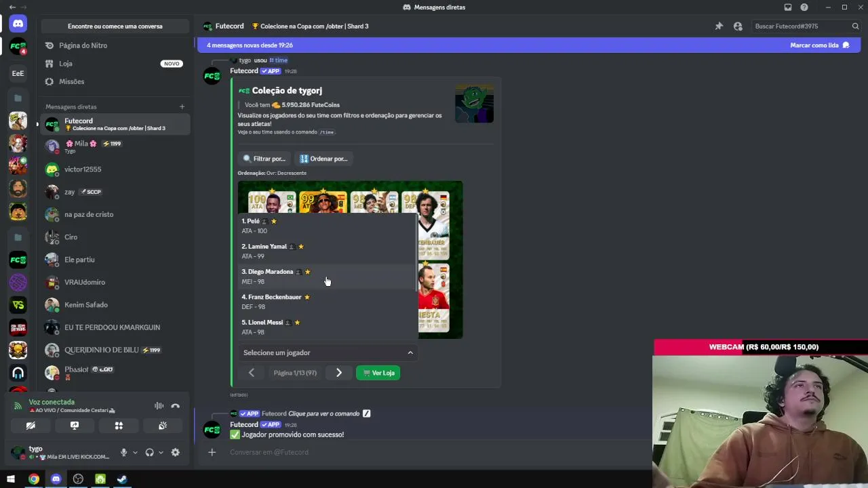
Task: Open the VRAUdomiro conversation
Action: click(115, 282)
